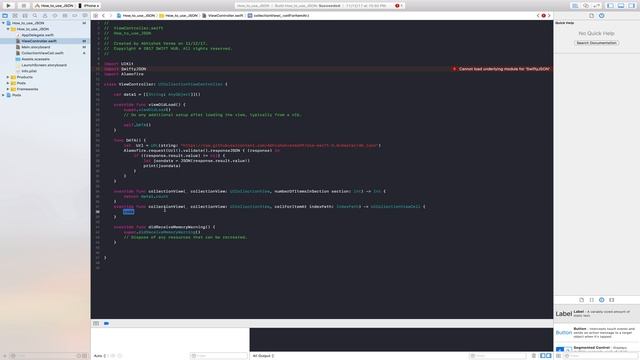
Task: Open the symbol navigator
Action: click(25, 16)
